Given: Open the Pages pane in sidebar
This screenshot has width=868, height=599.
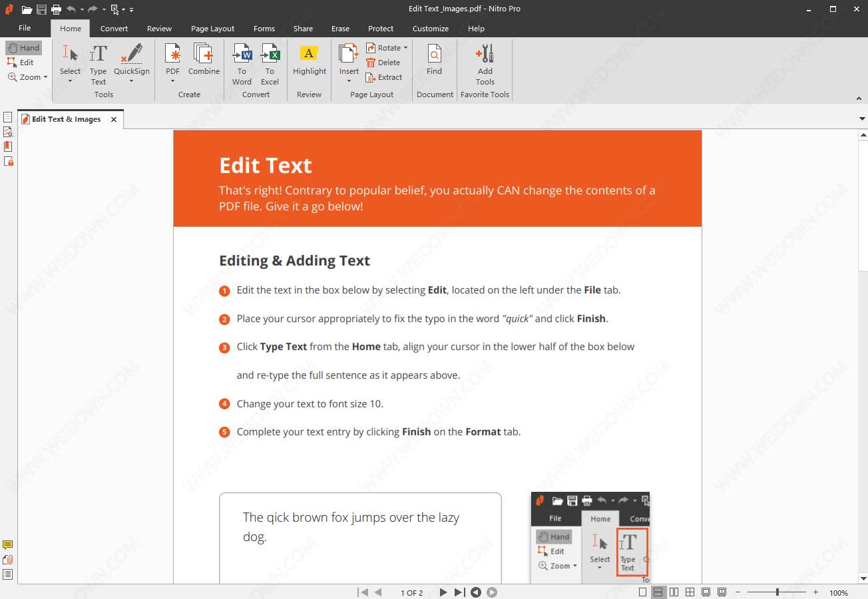Looking at the screenshot, I should (x=8, y=117).
